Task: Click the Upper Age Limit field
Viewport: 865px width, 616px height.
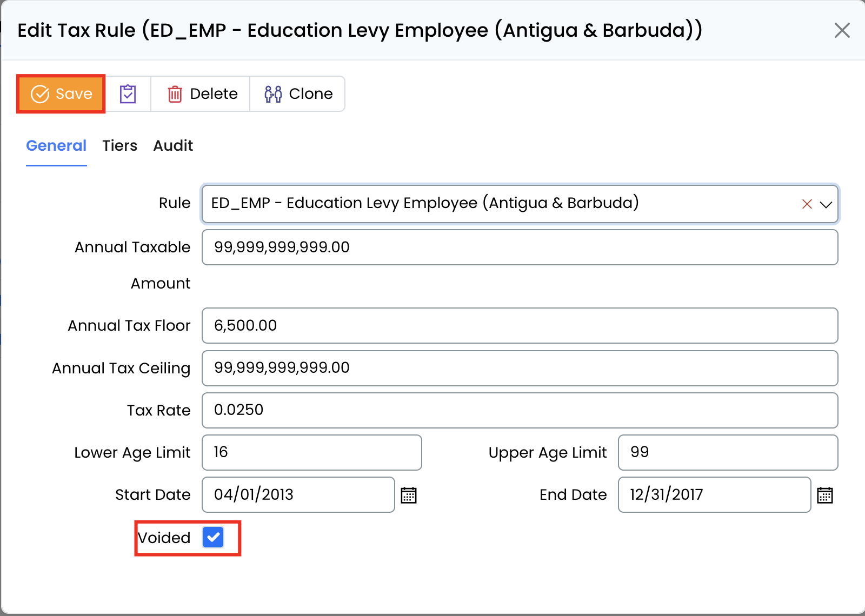Action: (727, 452)
